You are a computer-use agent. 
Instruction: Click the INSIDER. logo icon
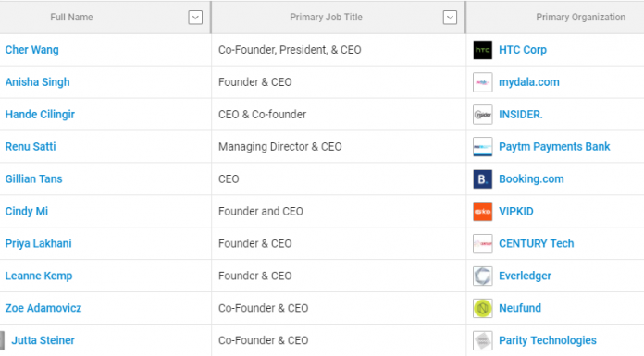point(483,115)
